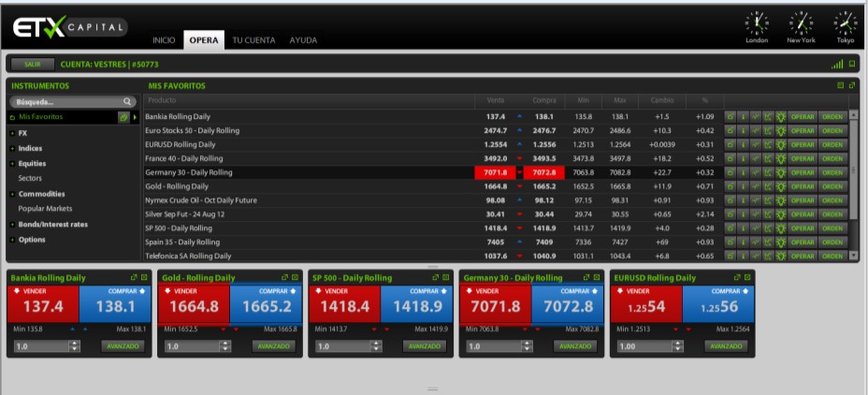868x395 pixels.
Task: Click the info icon in the EURUSD row
Action: pyautogui.click(x=743, y=145)
